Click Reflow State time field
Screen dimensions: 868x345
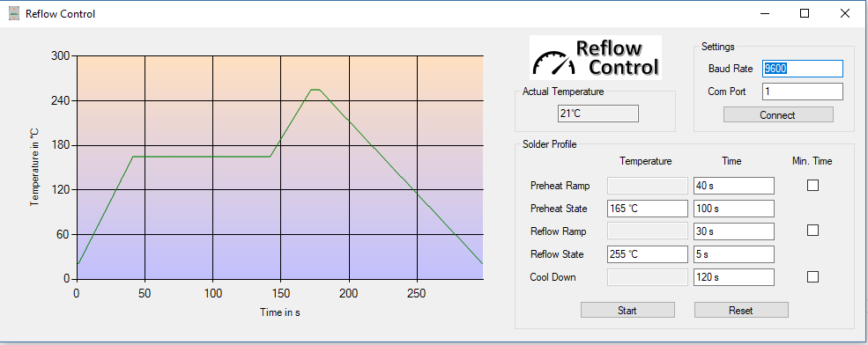pos(733,253)
